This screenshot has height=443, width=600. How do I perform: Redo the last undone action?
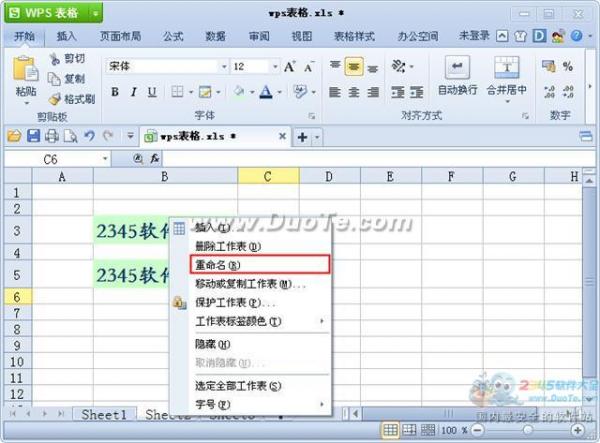(108, 135)
